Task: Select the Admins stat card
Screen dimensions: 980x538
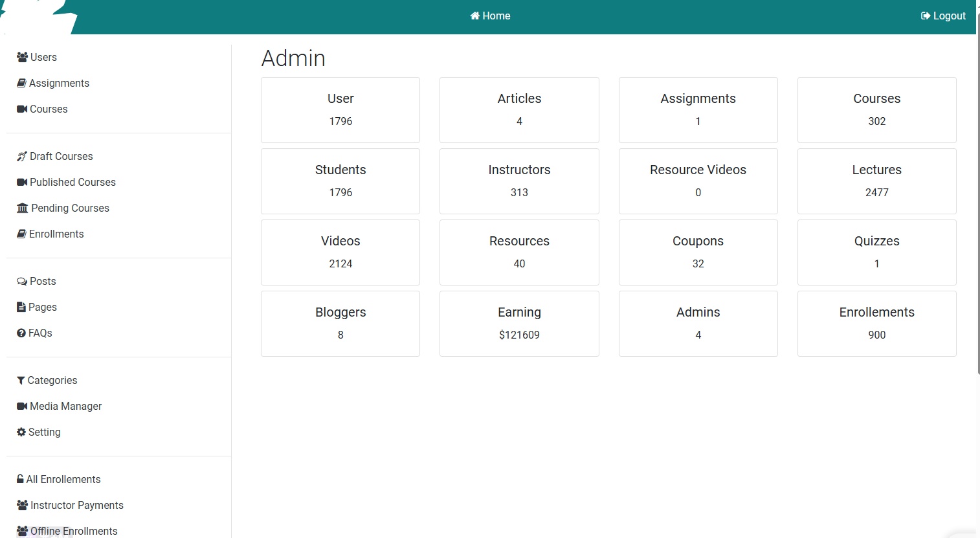Action: (698, 324)
